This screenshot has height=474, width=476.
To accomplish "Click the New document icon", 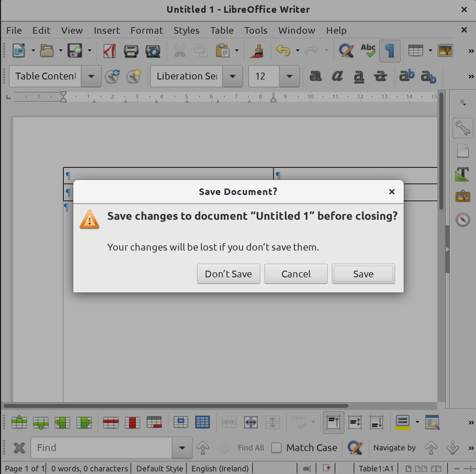I will (x=19, y=50).
